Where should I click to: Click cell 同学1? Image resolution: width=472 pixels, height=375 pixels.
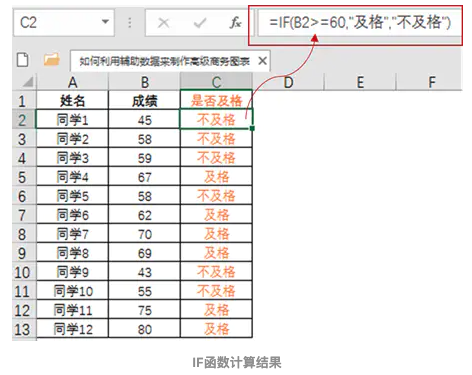pos(72,119)
